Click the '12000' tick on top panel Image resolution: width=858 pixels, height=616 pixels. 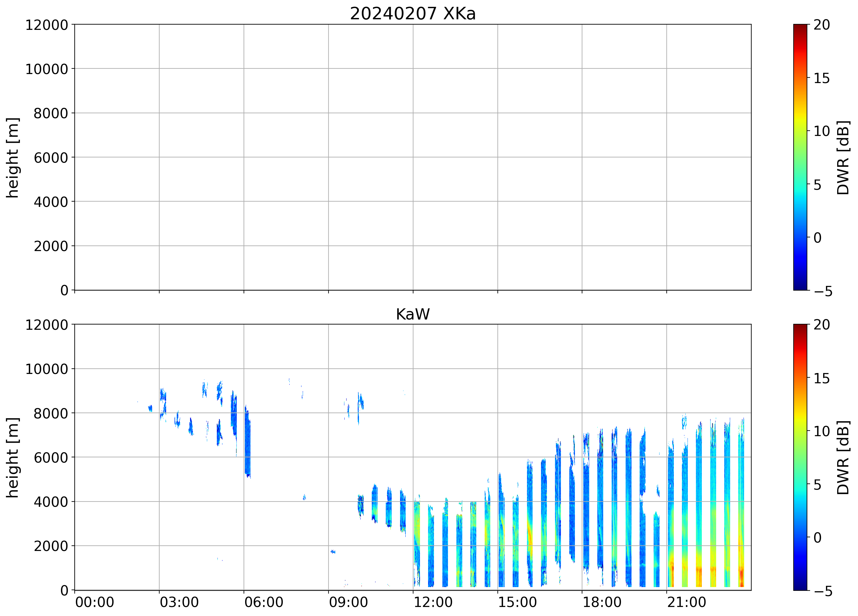47,25
